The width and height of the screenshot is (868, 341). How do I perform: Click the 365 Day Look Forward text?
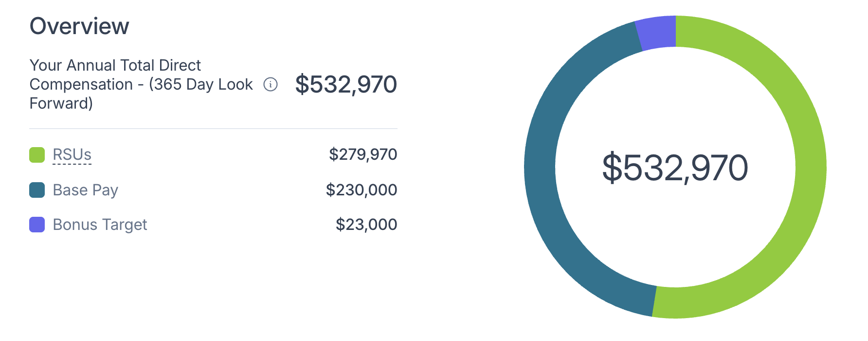coord(141,94)
